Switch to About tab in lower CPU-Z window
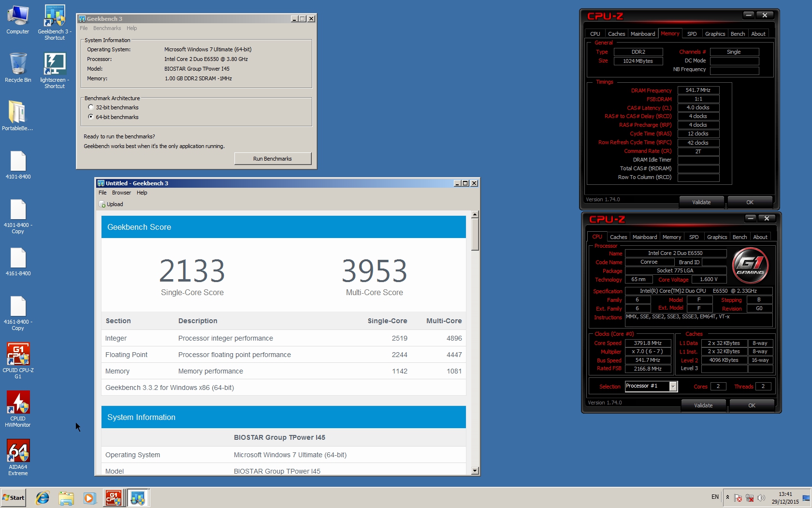The width and height of the screenshot is (812, 508). point(760,237)
